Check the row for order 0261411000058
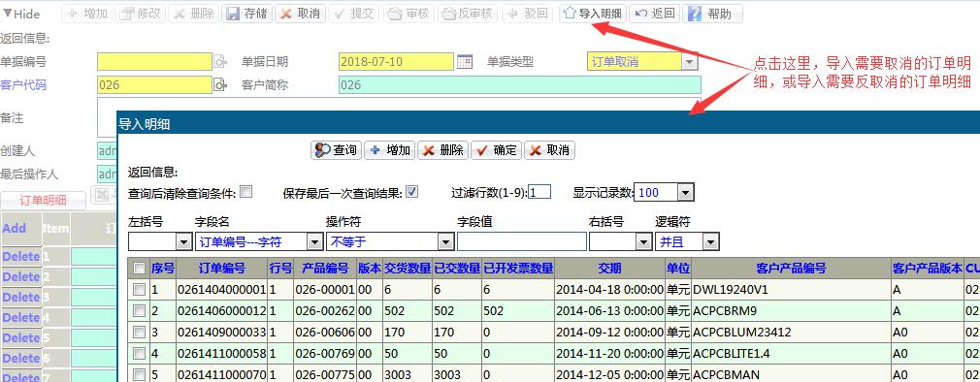 click(139, 353)
